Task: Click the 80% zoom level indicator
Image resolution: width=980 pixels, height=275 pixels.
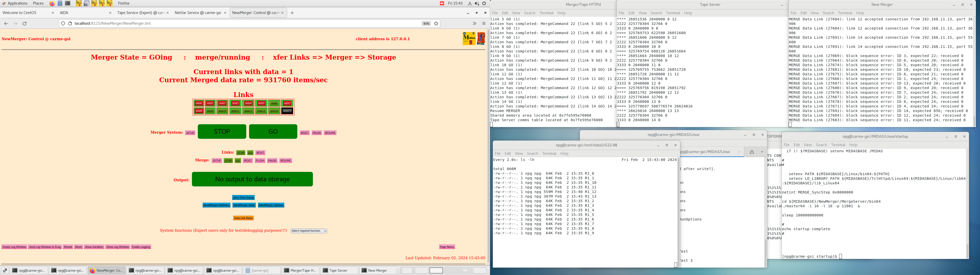Action: point(426,23)
